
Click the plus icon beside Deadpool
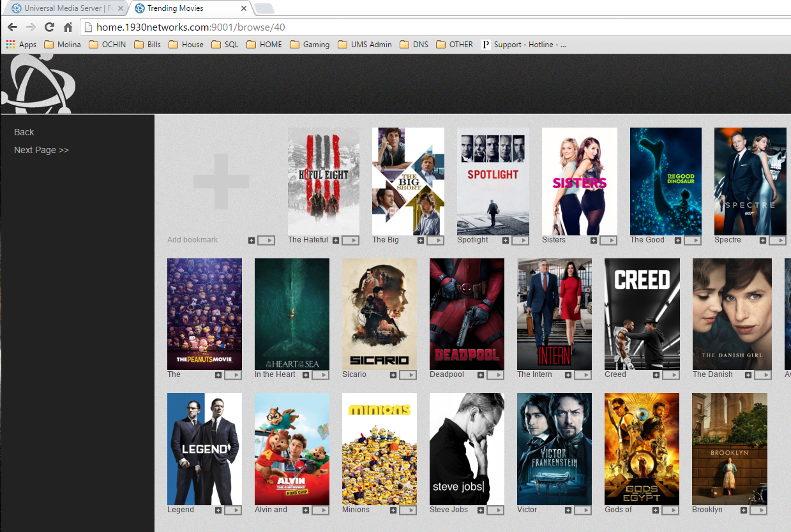click(x=481, y=375)
